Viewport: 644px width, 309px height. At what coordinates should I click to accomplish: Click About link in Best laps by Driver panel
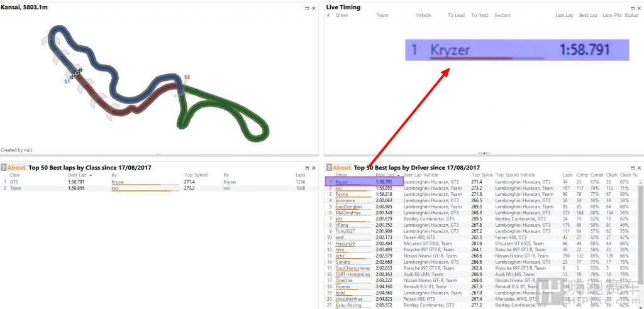click(x=341, y=168)
